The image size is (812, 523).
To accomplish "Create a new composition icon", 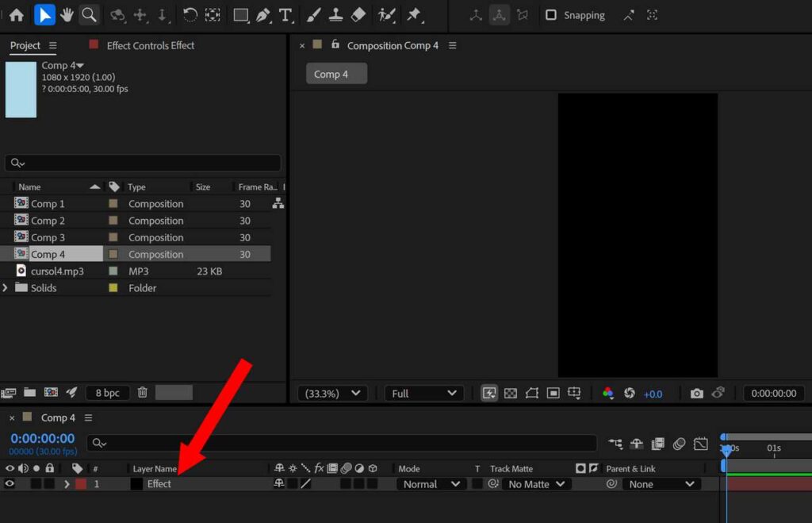I will click(x=51, y=392).
